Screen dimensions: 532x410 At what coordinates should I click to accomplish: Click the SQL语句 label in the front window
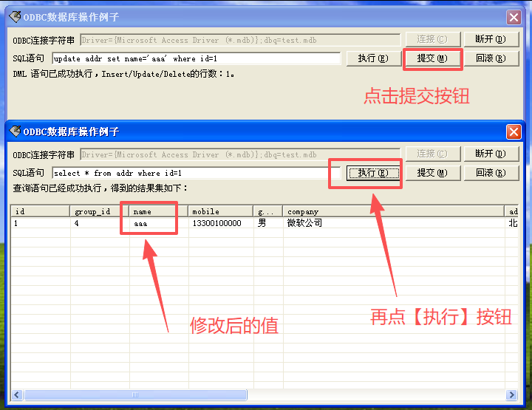point(29,173)
